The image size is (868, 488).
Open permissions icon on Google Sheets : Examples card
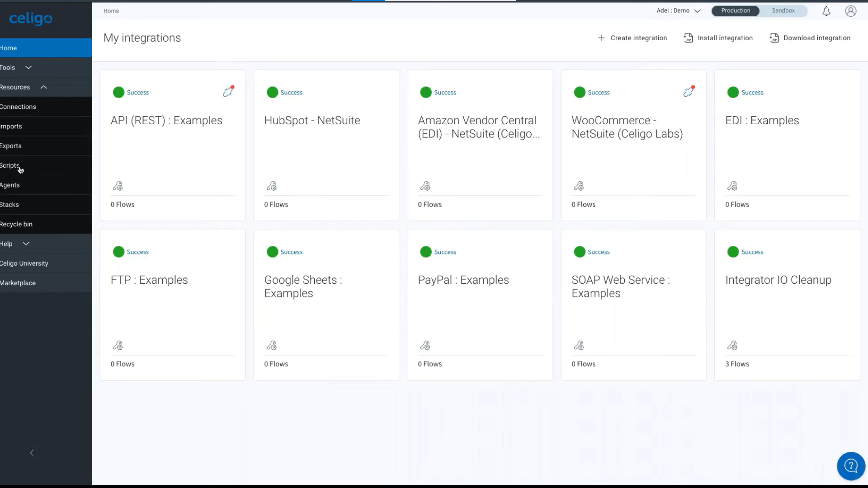coord(271,345)
